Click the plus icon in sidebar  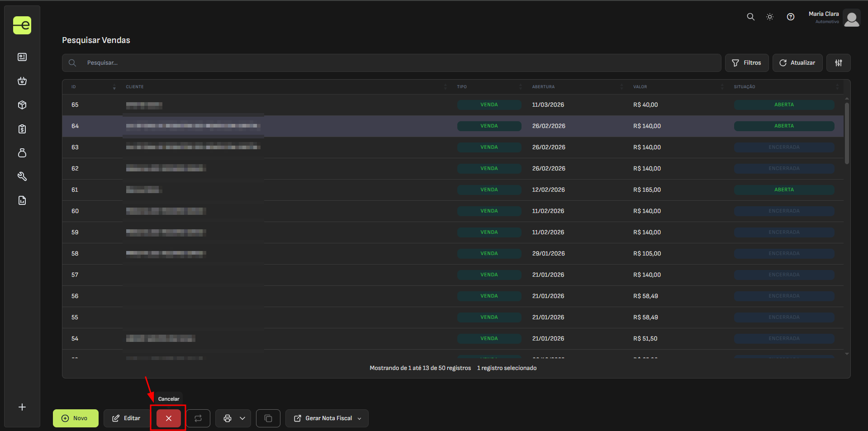click(x=22, y=407)
